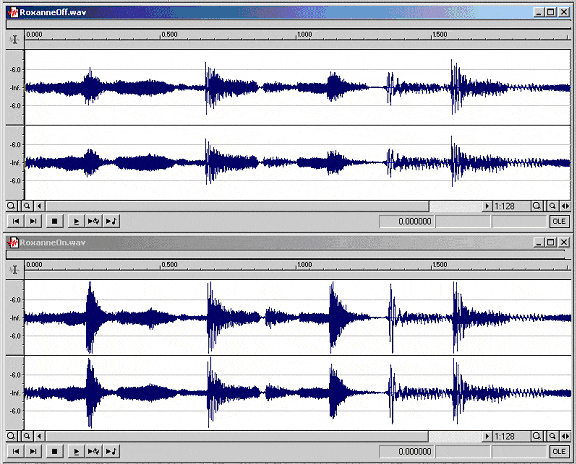
Task: Click scroll right arrow in RoxanneOn.wav
Action: pos(487,436)
